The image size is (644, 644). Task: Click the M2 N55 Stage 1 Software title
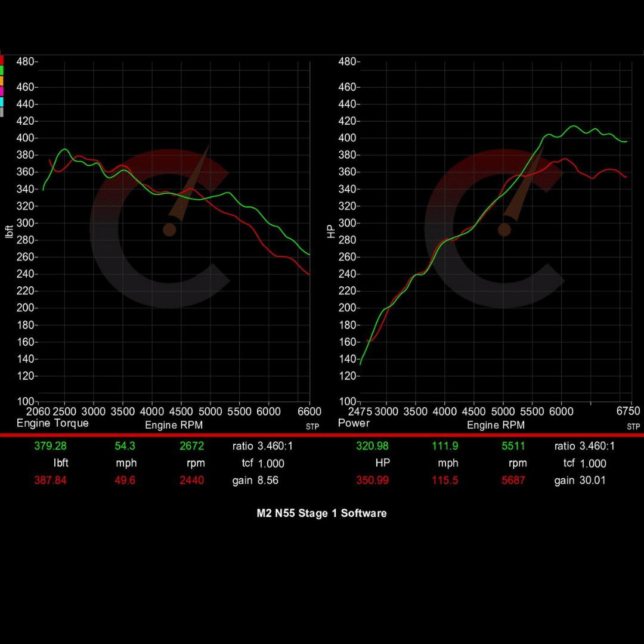click(x=321, y=513)
